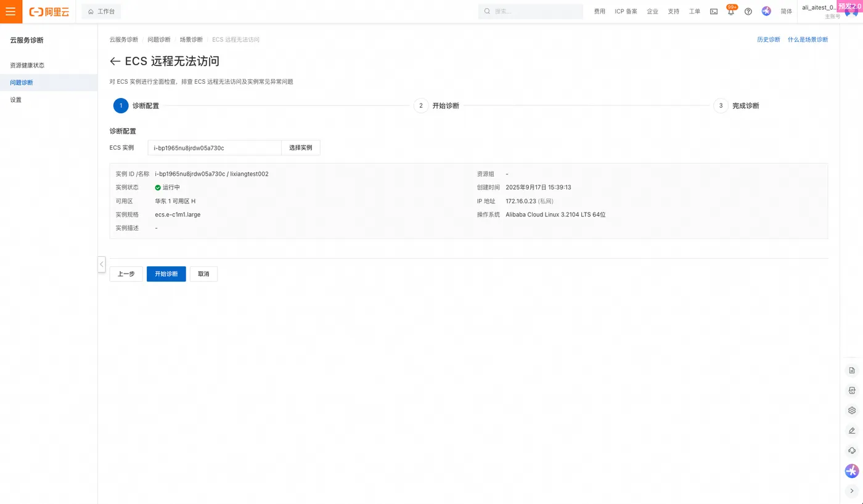Viewport: 863px width, 504px height.
Task: Click IP address 172.16.0.23
Action: click(x=521, y=201)
